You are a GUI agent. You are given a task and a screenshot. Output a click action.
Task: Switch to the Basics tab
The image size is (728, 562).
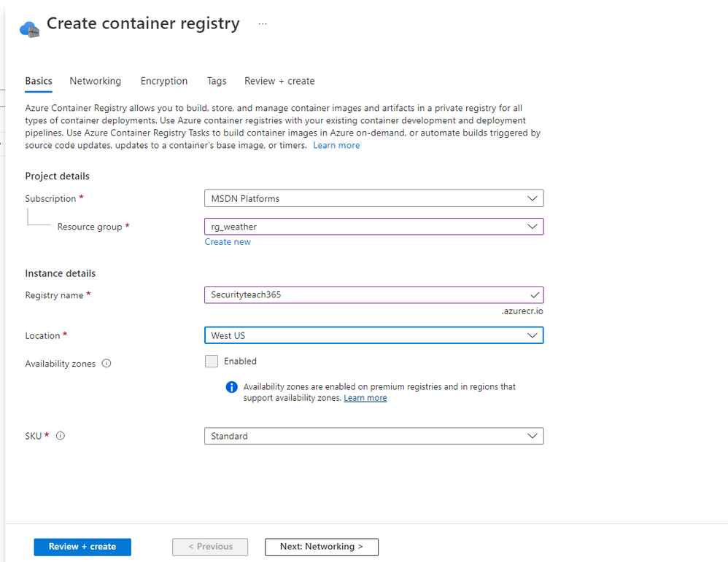coord(39,81)
